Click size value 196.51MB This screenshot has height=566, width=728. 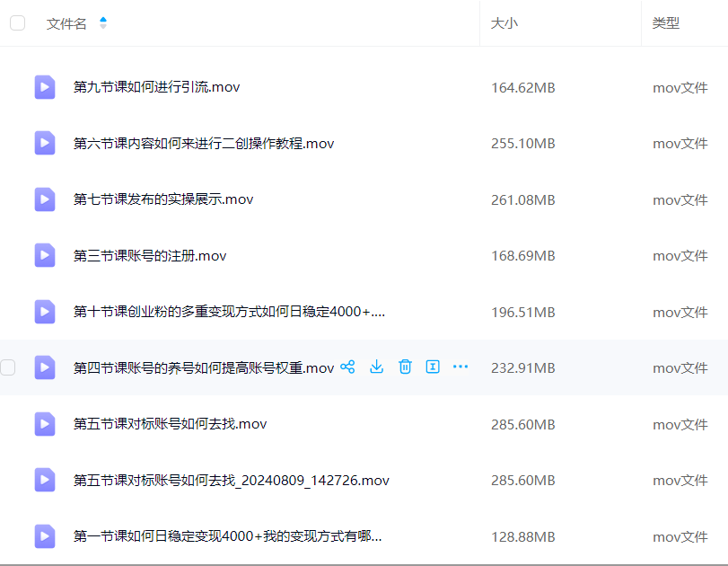523,313
